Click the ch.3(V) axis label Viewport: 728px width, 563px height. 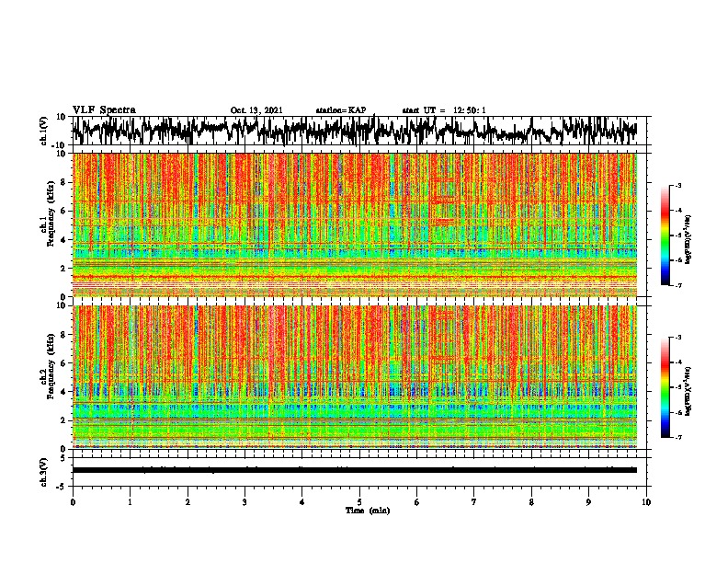point(43,473)
